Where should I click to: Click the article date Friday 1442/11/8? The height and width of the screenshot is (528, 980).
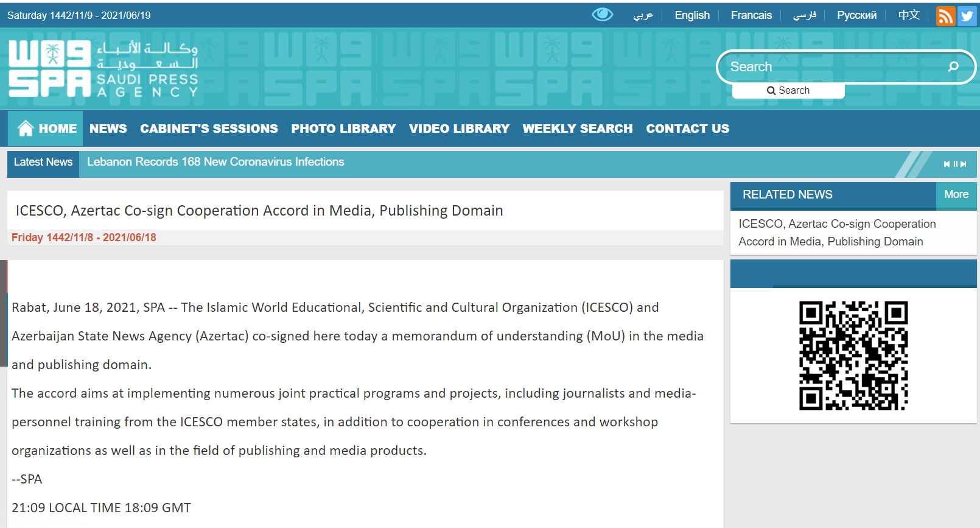(84, 238)
